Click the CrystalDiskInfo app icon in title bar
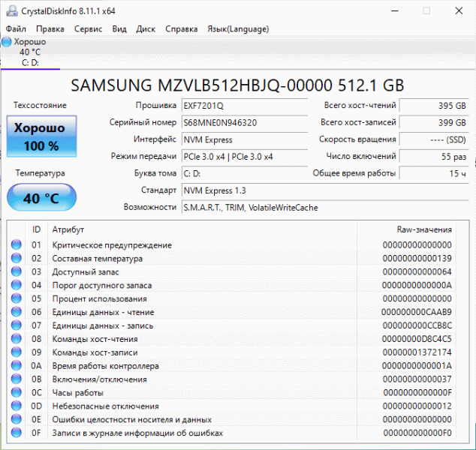476x450 pixels. click(12, 11)
